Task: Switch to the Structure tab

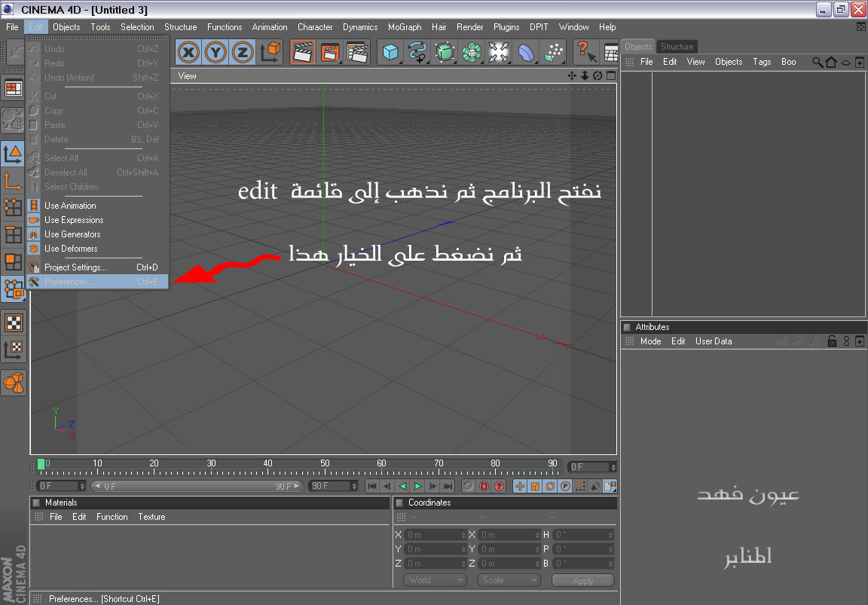Action: click(677, 47)
